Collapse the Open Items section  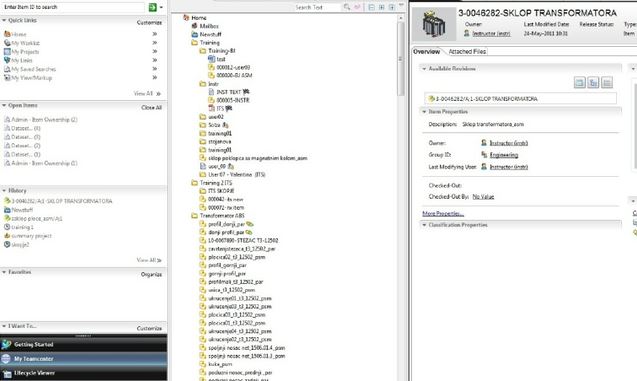click(4, 105)
